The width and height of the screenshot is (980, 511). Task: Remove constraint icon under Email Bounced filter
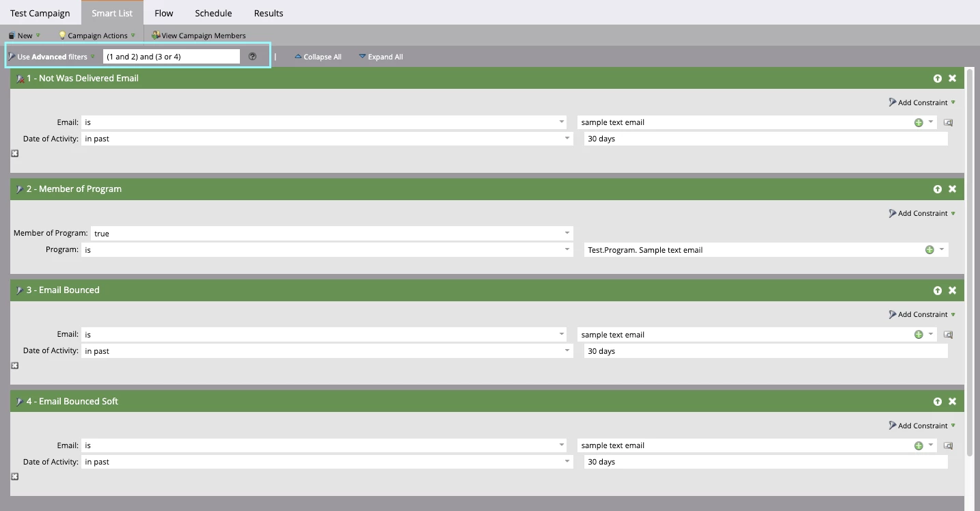click(x=15, y=365)
